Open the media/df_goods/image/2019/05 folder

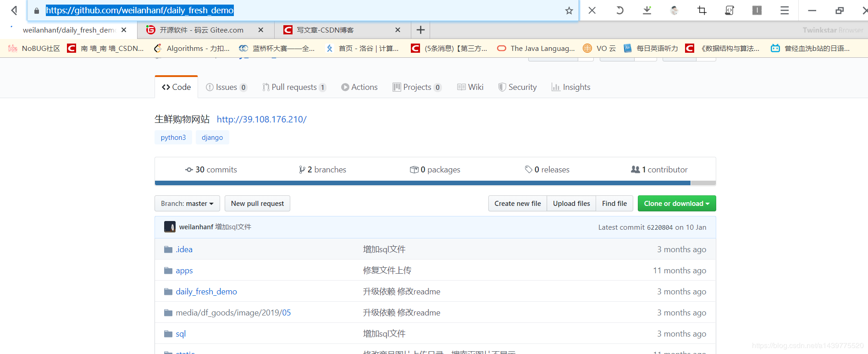tap(233, 313)
